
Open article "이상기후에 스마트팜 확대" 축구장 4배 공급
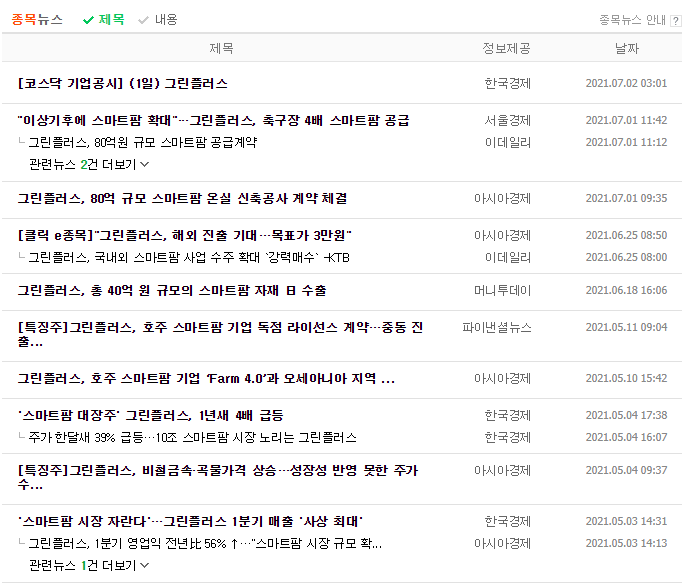pos(213,120)
